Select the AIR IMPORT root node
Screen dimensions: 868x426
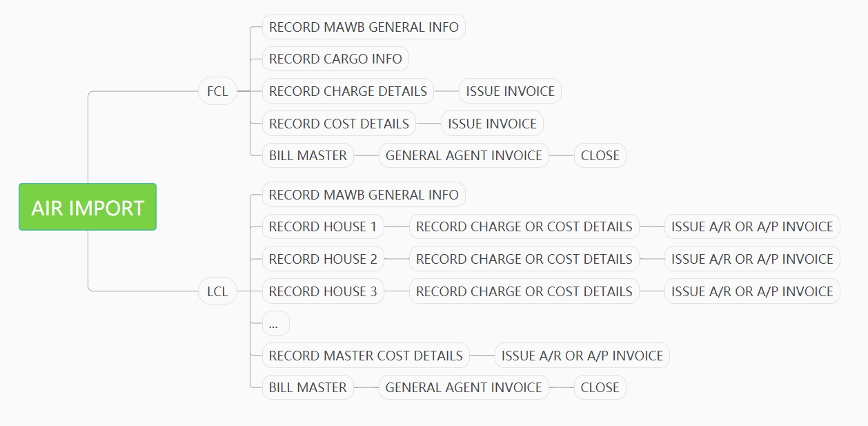[x=88, y=207]
